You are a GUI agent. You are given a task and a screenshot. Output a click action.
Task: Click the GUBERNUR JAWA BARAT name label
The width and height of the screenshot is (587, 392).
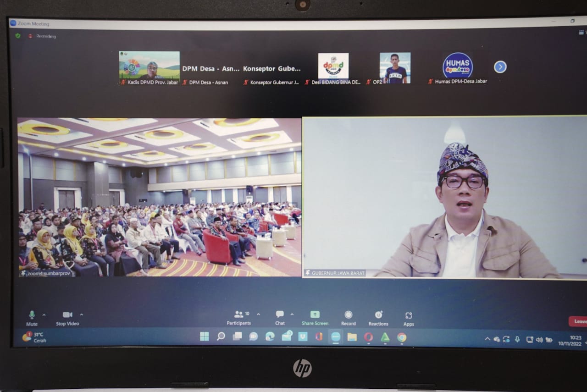[x=335, y=273]
